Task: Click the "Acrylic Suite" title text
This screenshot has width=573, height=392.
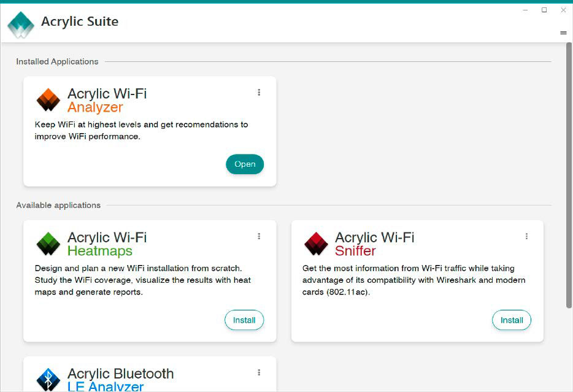Action: click(x=80, y=21)
